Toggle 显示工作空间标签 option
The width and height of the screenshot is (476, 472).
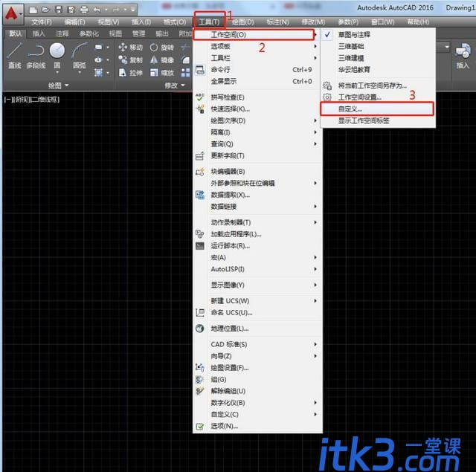[378, 120]
